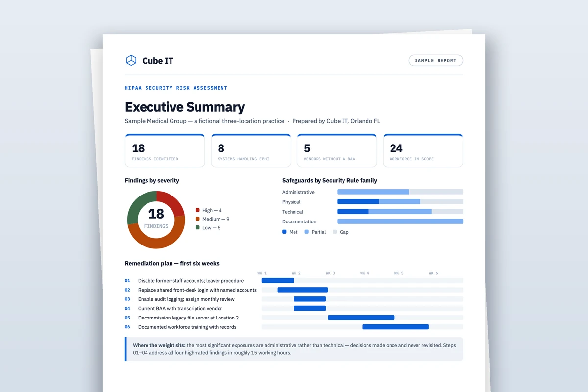Click the Gantt bar for shared front-desk login step
This screenshot has height=392, width=588.
[x=303, y=290]
